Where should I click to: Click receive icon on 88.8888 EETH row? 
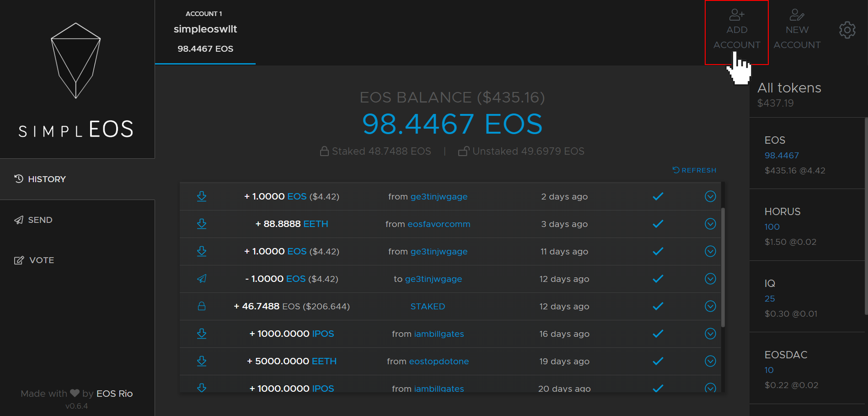click(202, 224)
